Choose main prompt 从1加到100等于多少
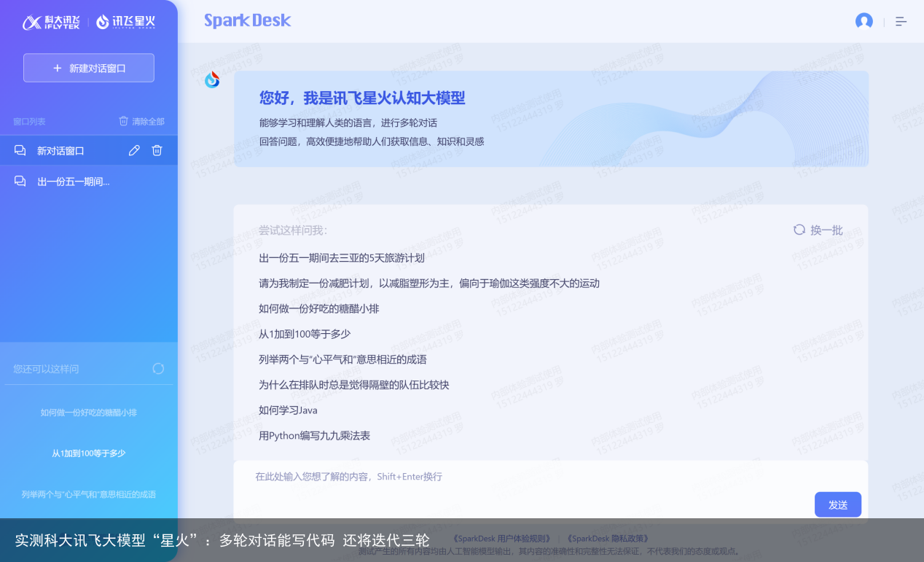This screenshot has height=562, width=924. pyautogui.click(x=305, y=335)
